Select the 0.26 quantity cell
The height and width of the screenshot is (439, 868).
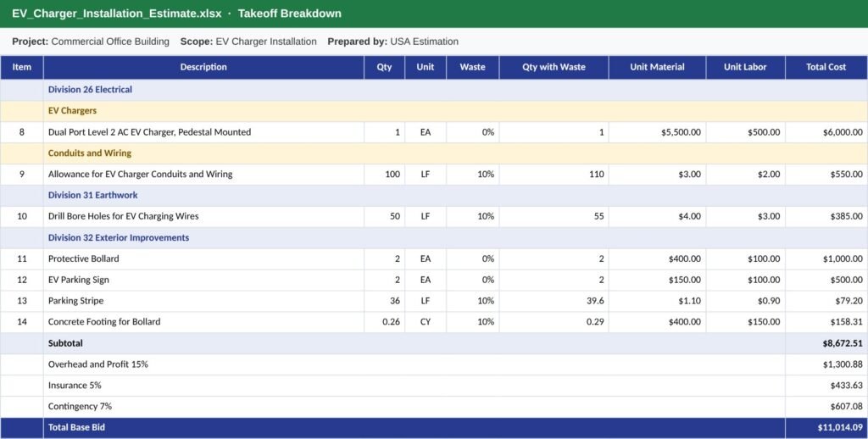(x=384, y=322)
